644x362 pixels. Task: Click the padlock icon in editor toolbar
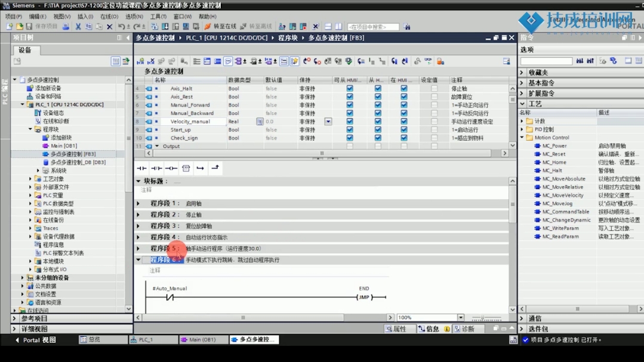pyautogui.click(x=440, y=61)
